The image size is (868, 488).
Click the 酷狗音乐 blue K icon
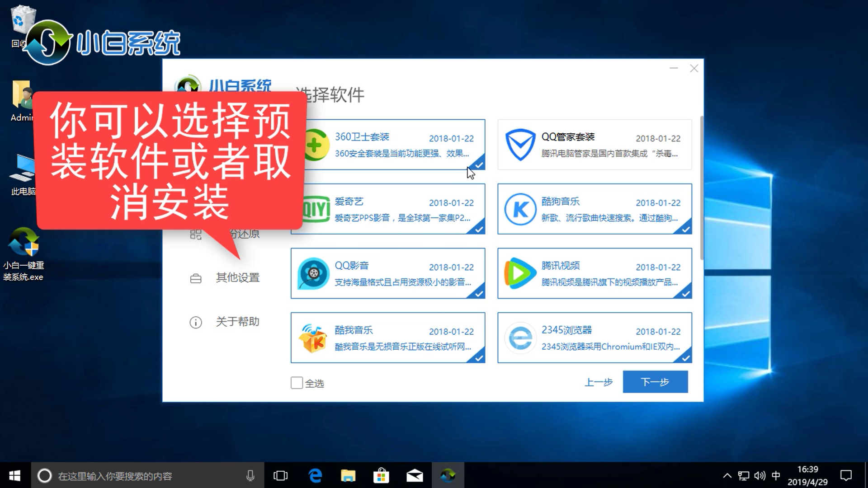[x=520, y=209]
